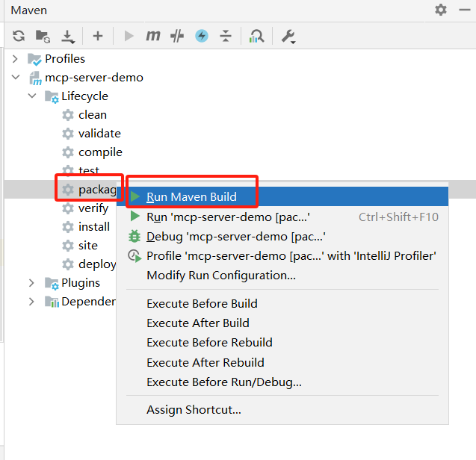Viewport: 476px width, 460px height.
Task: Click the deploy goal gear icon
Action: click(68, 264)
